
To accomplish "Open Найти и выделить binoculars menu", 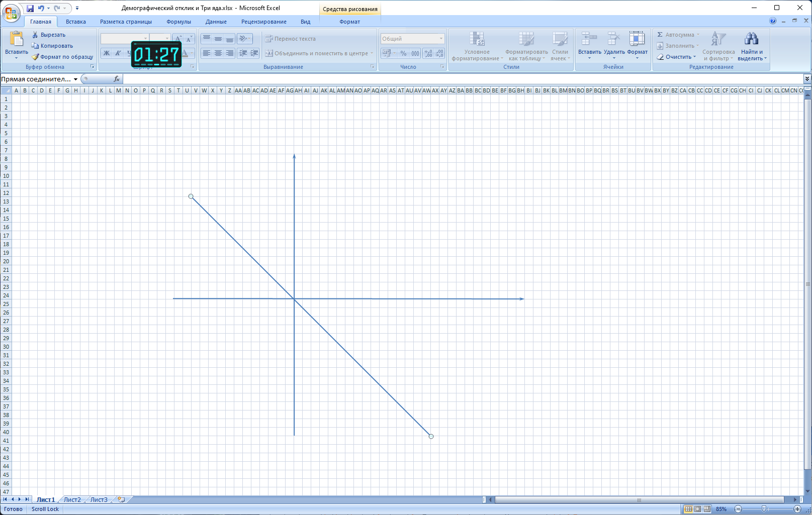I will 752,46.
